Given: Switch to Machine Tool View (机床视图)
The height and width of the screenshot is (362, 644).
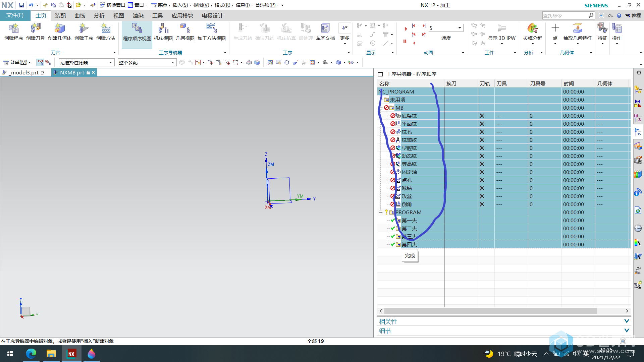Looking at the screenshot, I should pos(163,32).
